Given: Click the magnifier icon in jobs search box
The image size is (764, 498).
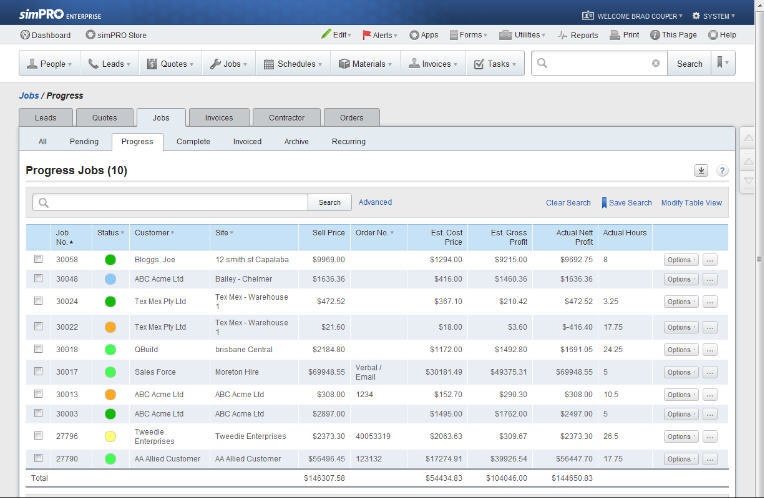Looking at the screenshot, I should pos(44,203).
